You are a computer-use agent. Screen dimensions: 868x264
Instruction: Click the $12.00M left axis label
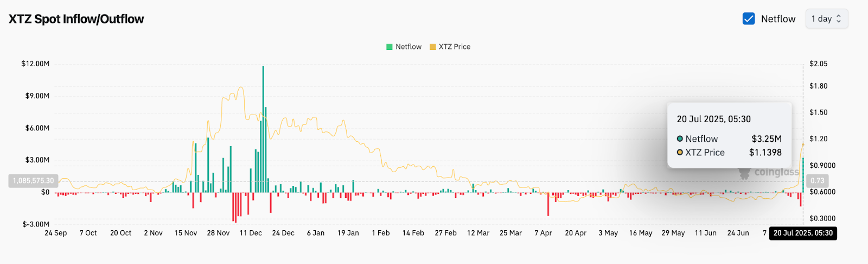click(x=35, y=64)
